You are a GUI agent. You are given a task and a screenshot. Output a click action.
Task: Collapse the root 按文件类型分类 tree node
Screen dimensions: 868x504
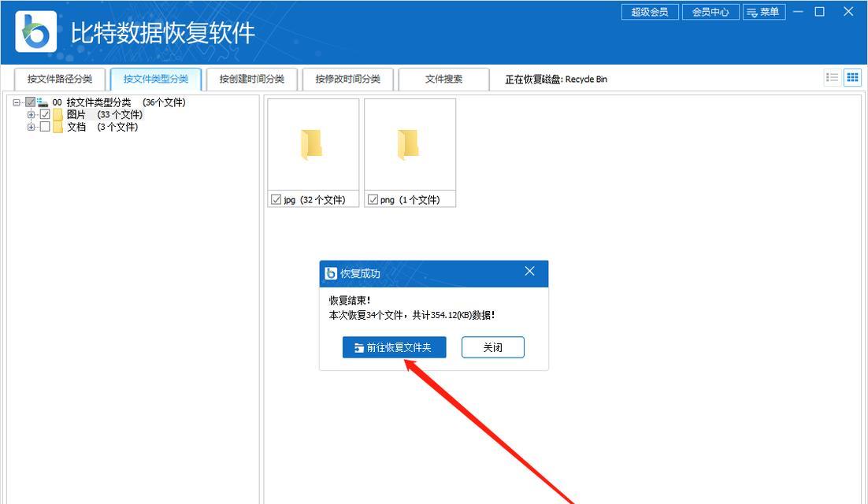tap(16, 102)
